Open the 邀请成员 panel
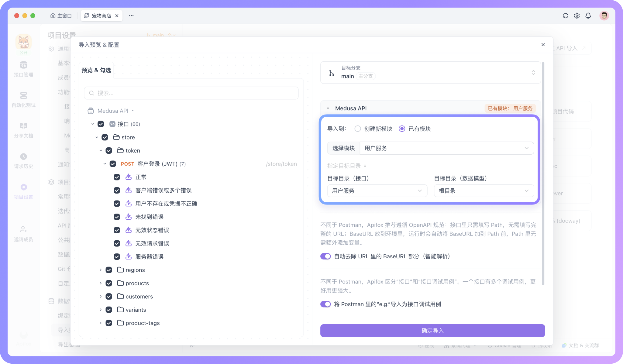Image resolution: width=623 pixels, height=364 pixels. pos(23,233)
